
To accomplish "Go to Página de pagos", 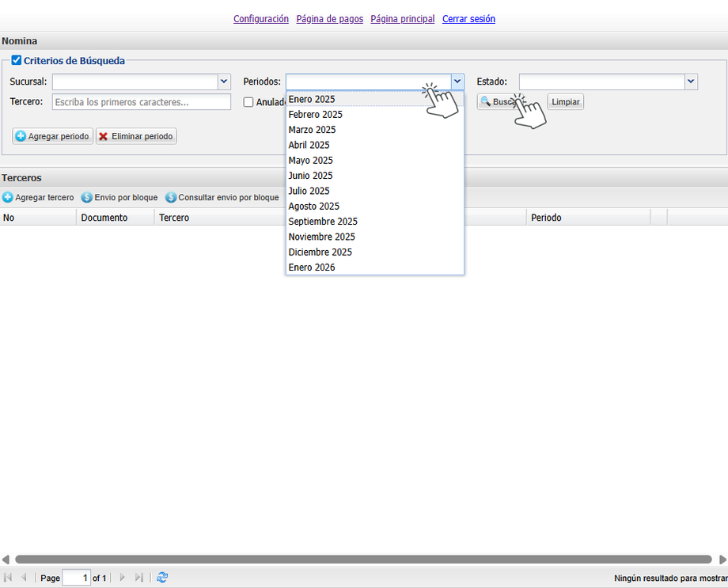I will [330, 19].
